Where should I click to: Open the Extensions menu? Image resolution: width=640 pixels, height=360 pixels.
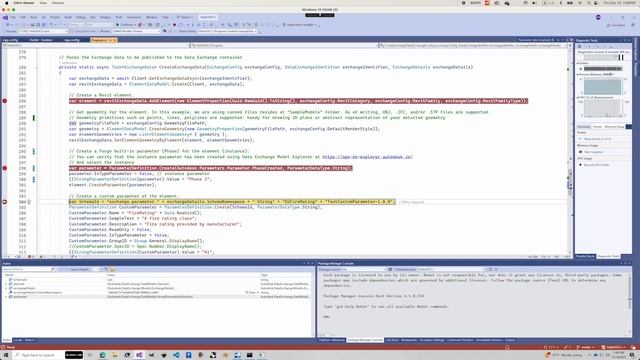(134, 18)
